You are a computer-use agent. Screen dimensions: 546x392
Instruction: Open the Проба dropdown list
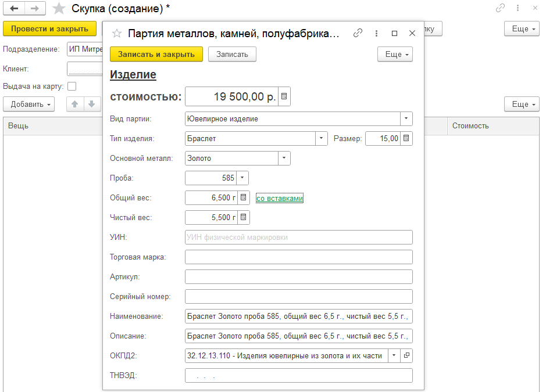[243, 178]
